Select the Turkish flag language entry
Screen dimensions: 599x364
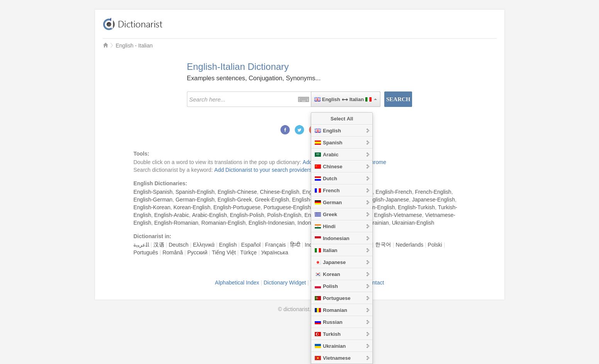tap(317, 334)
